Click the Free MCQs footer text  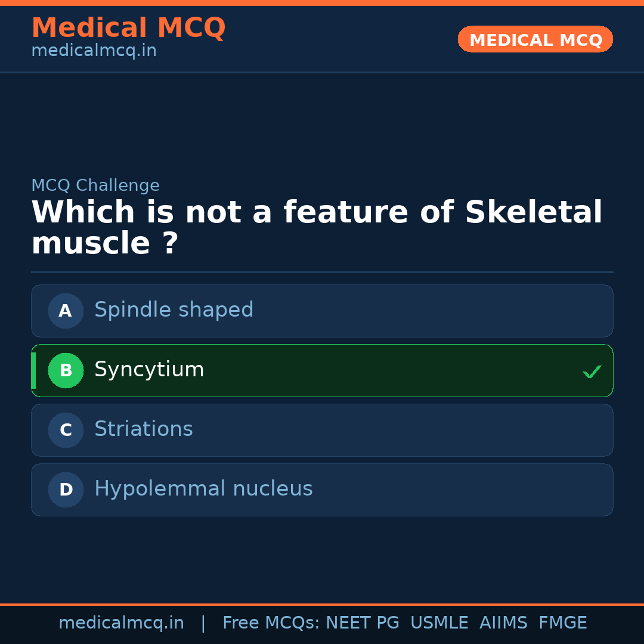pos(271,623)
